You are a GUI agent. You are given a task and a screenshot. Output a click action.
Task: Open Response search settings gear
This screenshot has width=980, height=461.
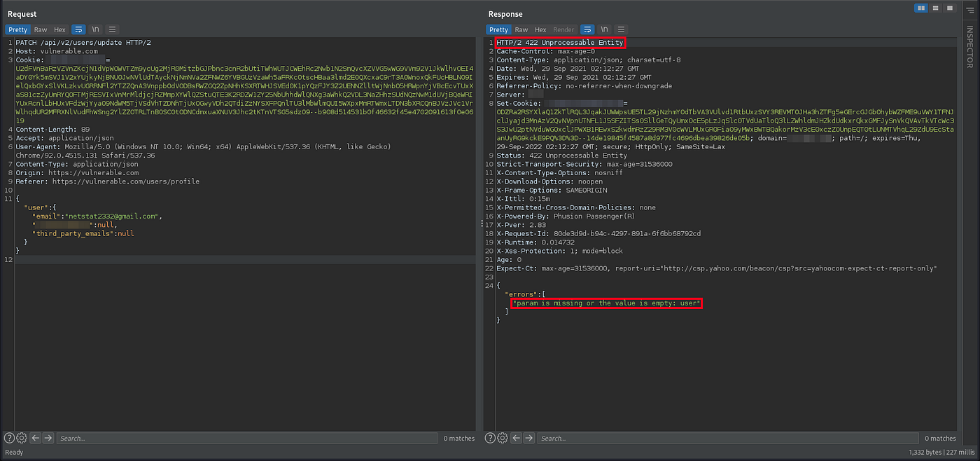[x=503, y=438]
